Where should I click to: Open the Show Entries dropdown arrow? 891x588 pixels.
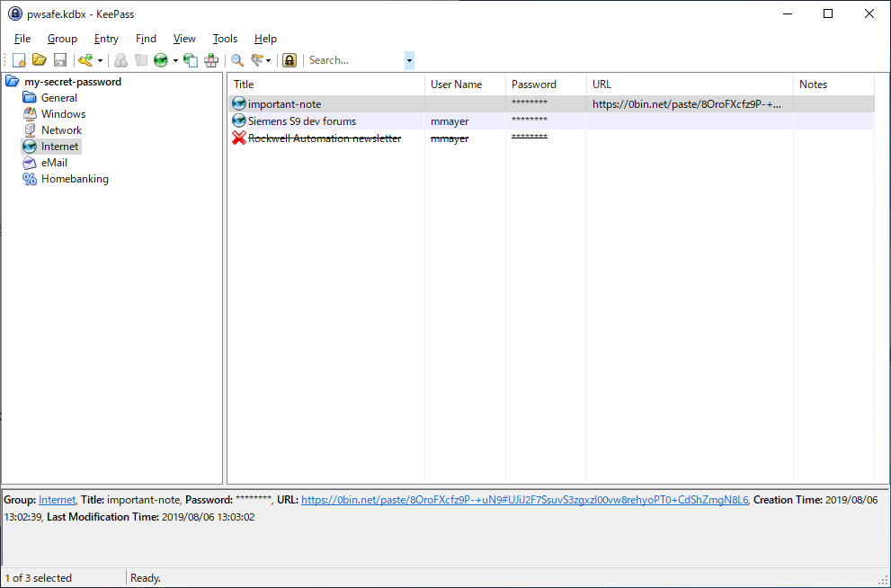268,60
